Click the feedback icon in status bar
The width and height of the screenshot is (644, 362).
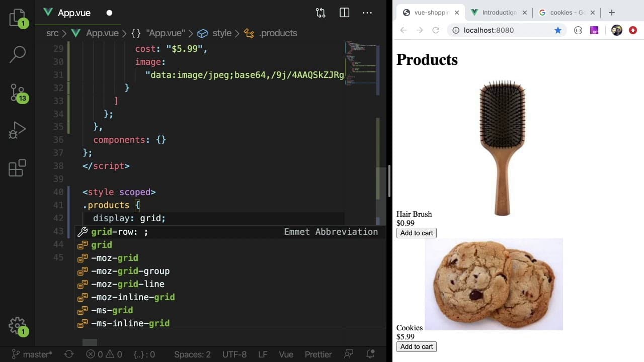pos(349,354)
